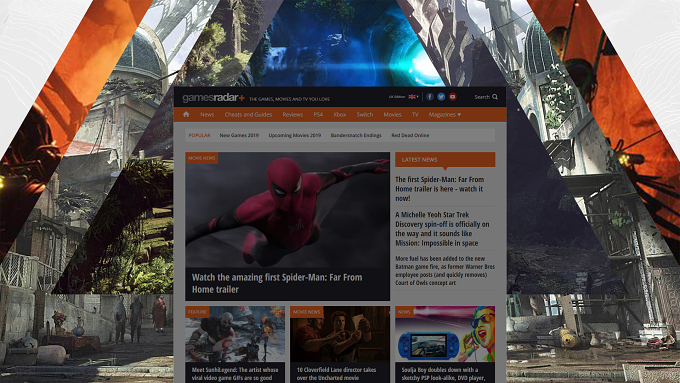The image size is (680, 383).
Task: Open the TV section
Action: (415, 115)
